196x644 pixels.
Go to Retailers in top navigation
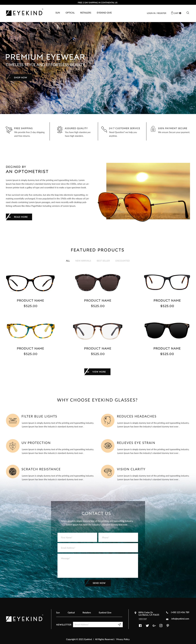pyautogui.click(x=86, y=13)
